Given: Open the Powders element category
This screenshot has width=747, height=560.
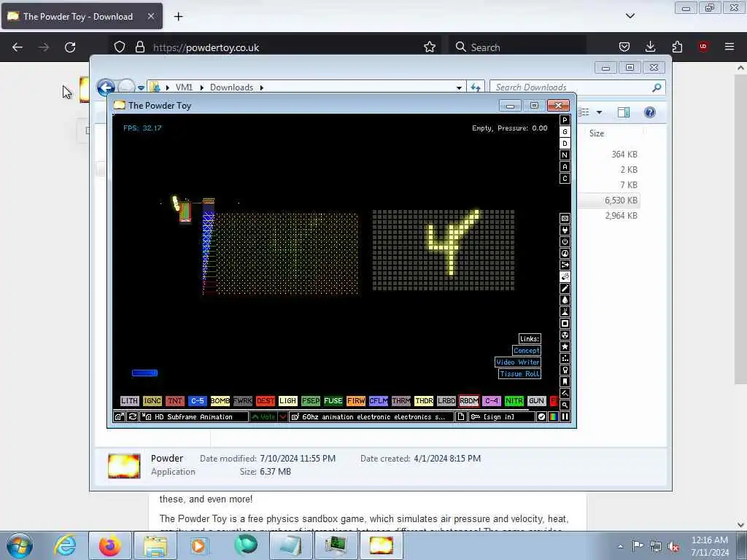Looking at the screenshot, I should tap(565, 311).
